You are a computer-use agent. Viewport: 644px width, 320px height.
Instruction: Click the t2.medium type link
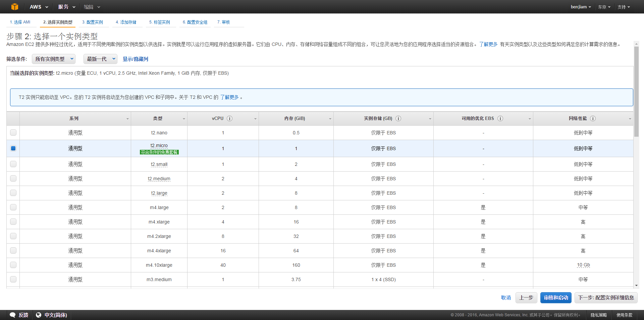coord(159,179)
